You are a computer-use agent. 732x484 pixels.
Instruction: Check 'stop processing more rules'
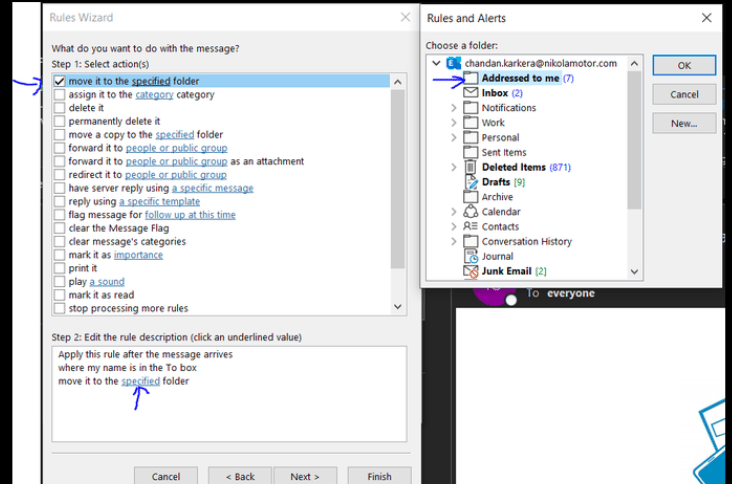pos(59,309)
